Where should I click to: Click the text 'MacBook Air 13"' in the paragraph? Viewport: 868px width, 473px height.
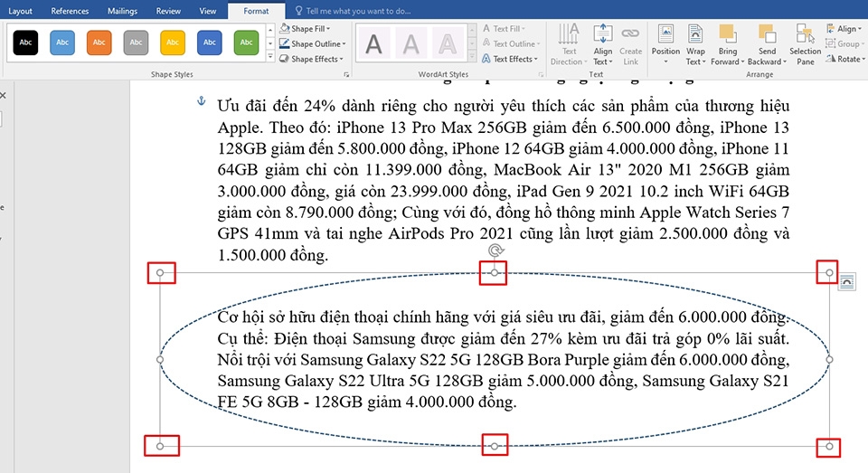[x=556, y=169]
